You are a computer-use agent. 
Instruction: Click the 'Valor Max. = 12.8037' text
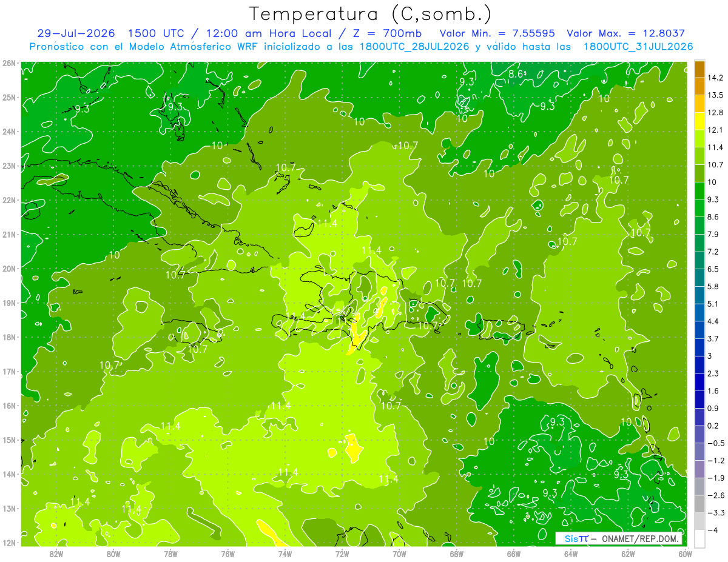[625, 33]
